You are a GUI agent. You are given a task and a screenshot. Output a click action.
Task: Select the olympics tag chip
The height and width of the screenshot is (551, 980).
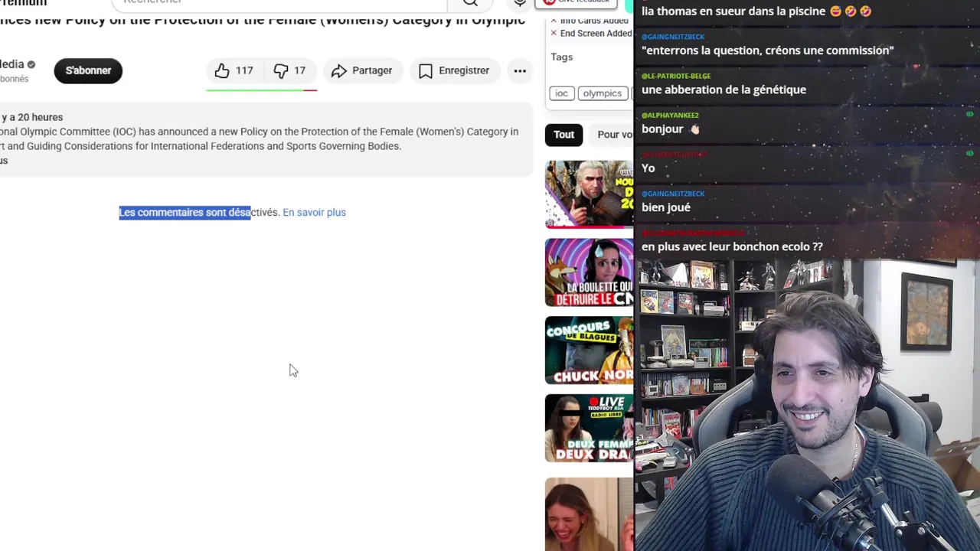tap(602, 93)
